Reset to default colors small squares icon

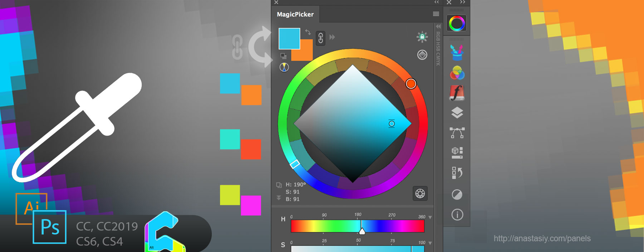click(283, 56)
